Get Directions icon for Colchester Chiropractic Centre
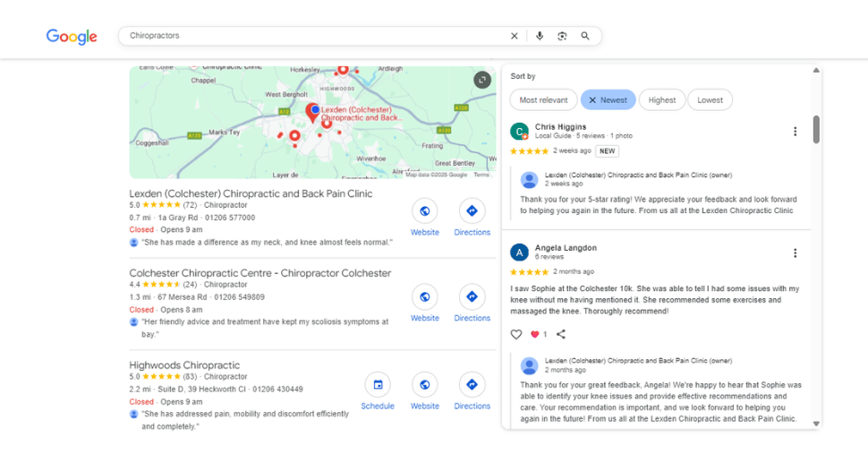 click(x=472, y=296)
